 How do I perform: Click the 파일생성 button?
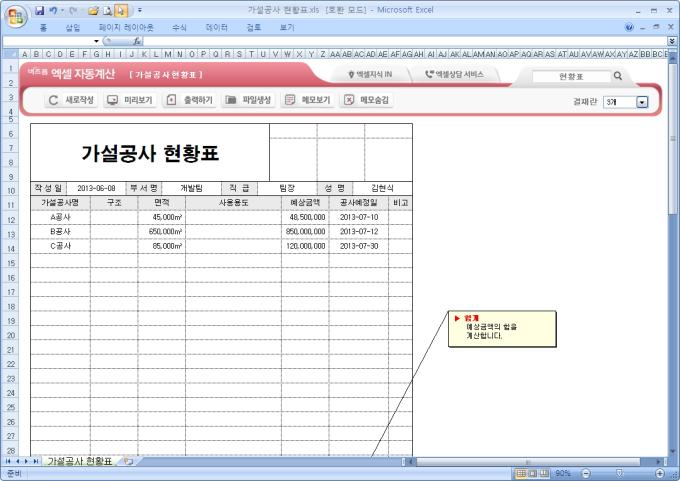[248, 100]
